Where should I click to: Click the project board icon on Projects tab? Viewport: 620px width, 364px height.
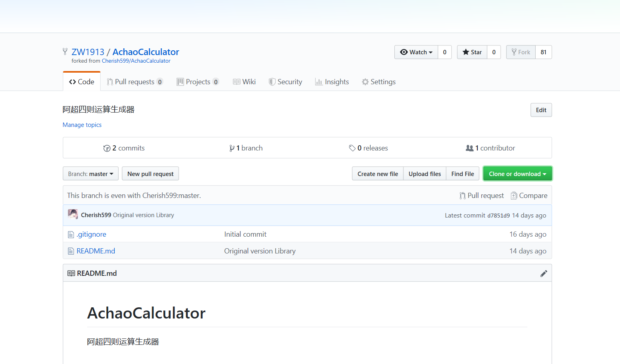point(180,82)
